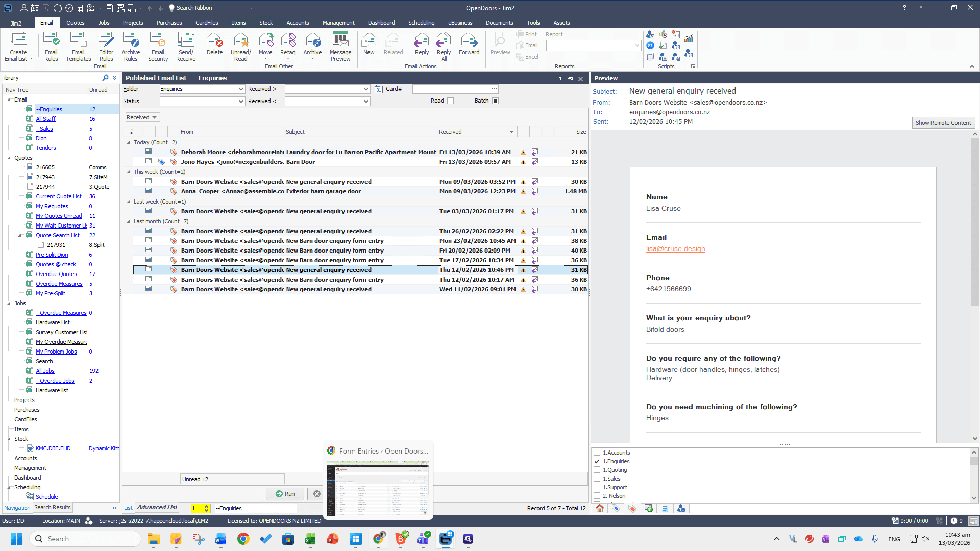Click Reply All in the ribbon
980x551 pixels.
(444, 46)
